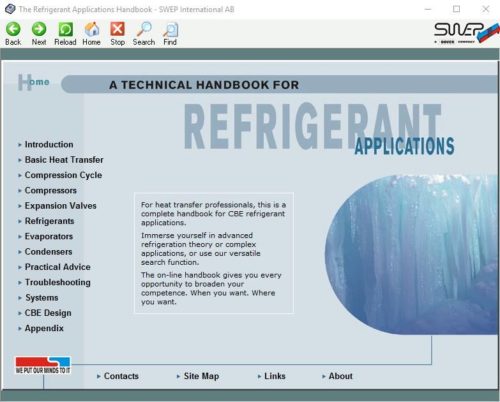The image size is (500, 402).
Task: Open the CBE Design chapter
Action: 48,313
